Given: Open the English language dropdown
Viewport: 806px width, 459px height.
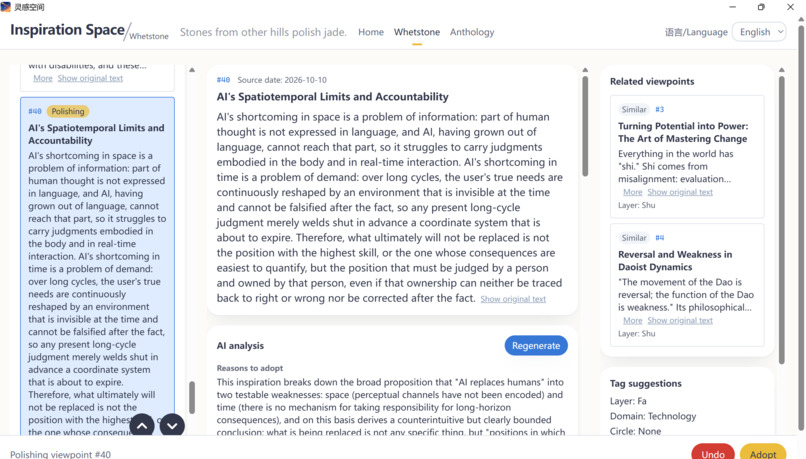Looking at the screenshot, I should 759,32.
